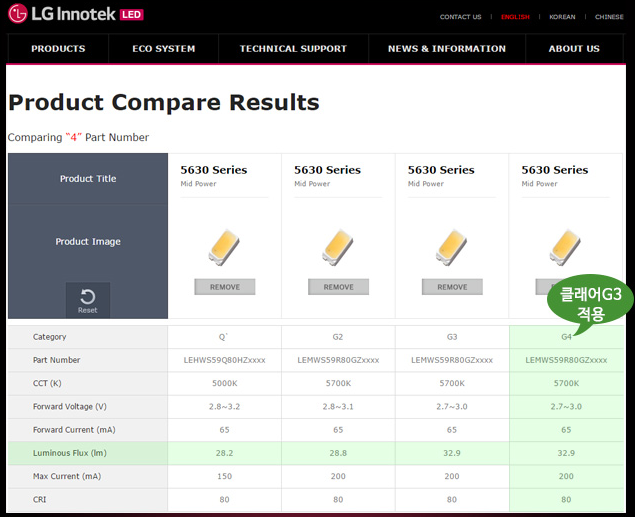Click the 150 max current value

pyautogui.click(x=224, y=476)
